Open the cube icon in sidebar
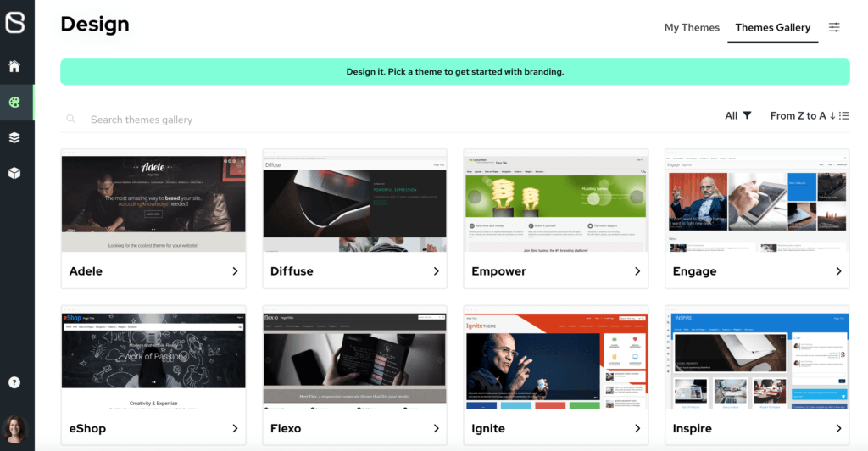 pos(14,173)
